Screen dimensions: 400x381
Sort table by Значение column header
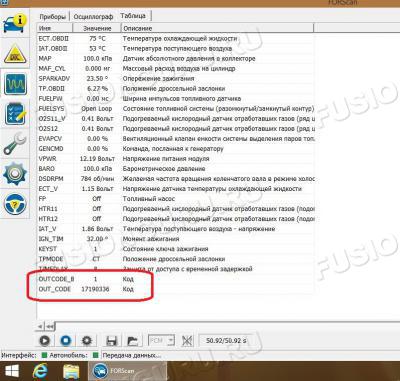[x=97, y=28]
